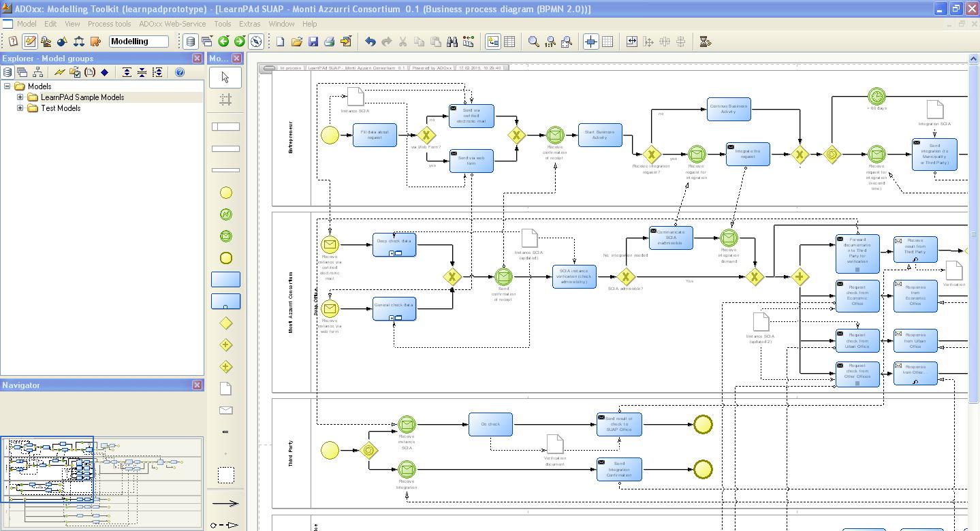Select the exclusive Gateway diamond in palette
This screenshot has height=531, width=980.
[225, 323]
